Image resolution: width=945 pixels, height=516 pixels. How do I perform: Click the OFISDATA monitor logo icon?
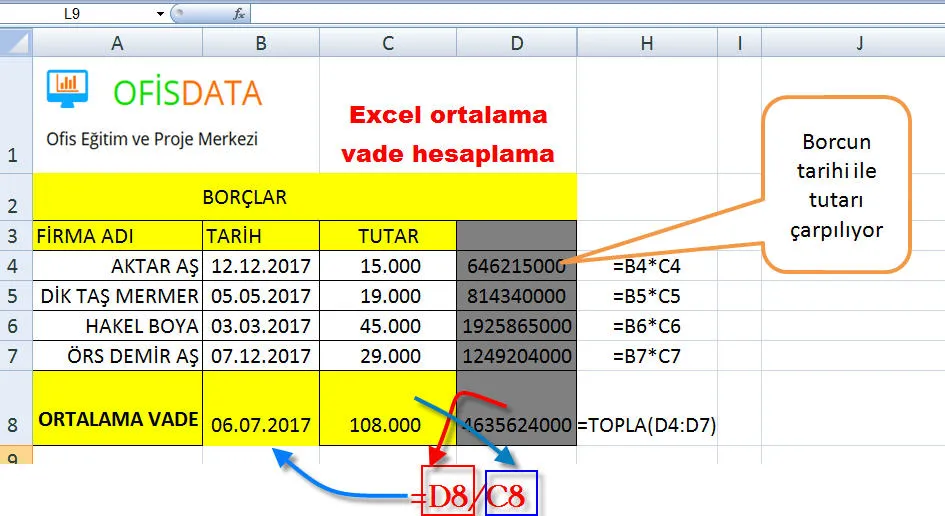pos(67,88)
